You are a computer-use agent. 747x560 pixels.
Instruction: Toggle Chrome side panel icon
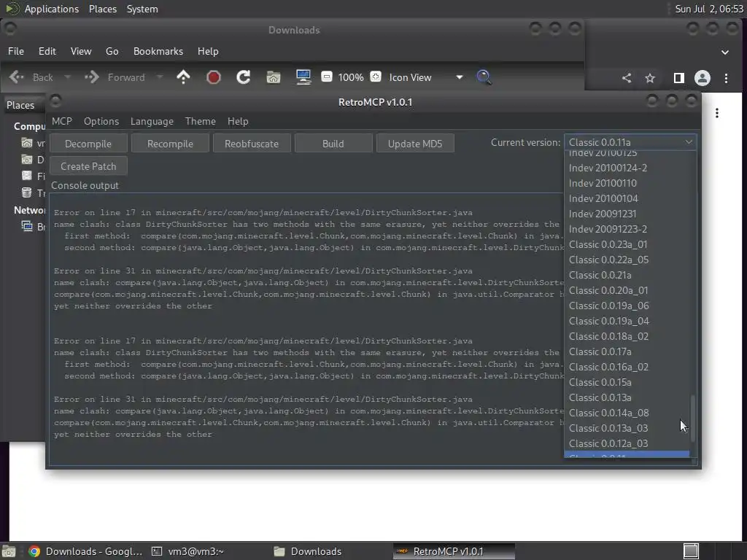679,78
